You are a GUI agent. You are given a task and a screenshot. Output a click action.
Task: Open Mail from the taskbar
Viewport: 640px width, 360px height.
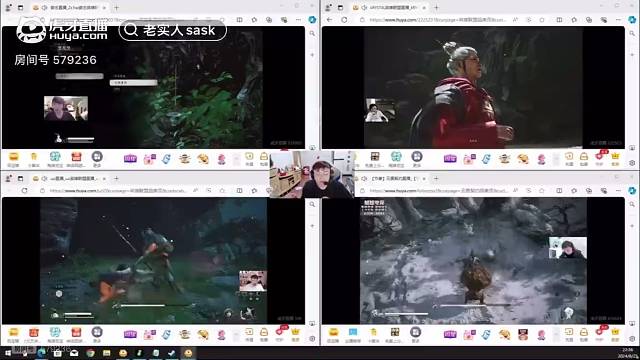(x=74, y=353)
